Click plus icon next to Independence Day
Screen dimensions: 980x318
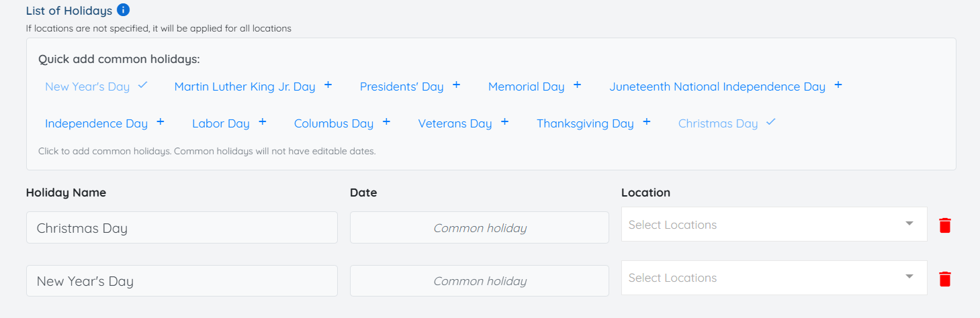click(160, 122)
